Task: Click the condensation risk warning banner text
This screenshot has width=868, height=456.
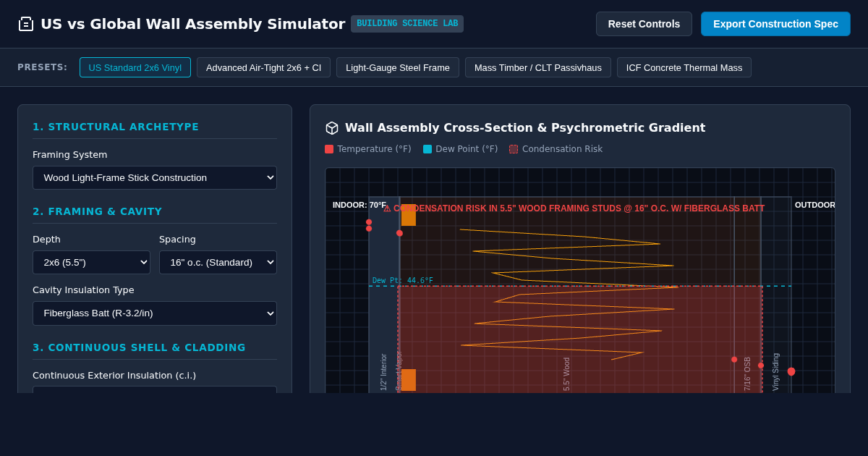Action: coord(574,208)
